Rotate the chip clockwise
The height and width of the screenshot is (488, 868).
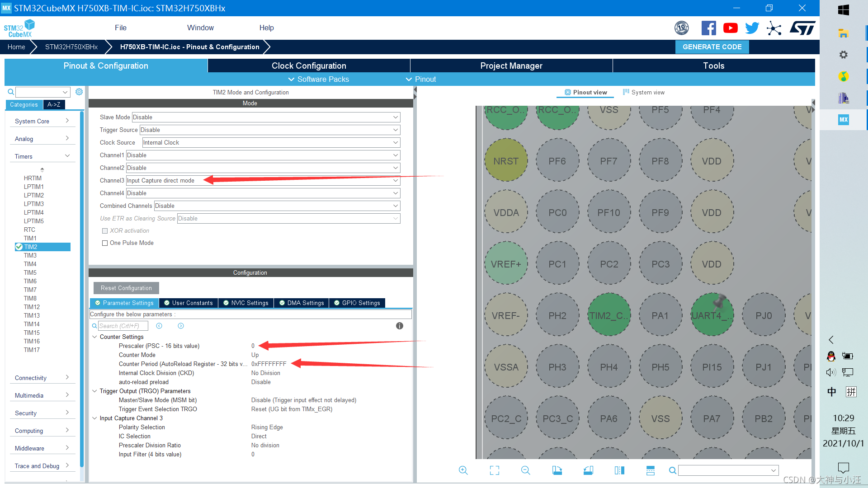[x=557, y=470]
